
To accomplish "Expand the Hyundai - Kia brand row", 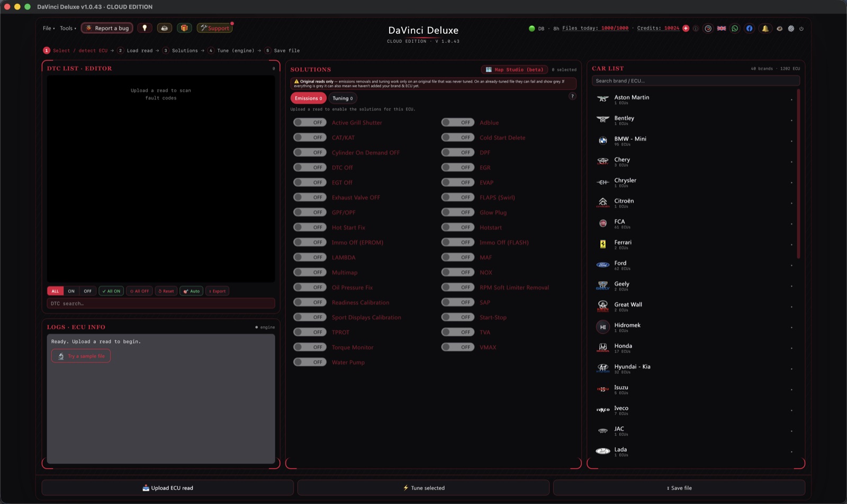I will pyautogui.click(x=695, y=368).
